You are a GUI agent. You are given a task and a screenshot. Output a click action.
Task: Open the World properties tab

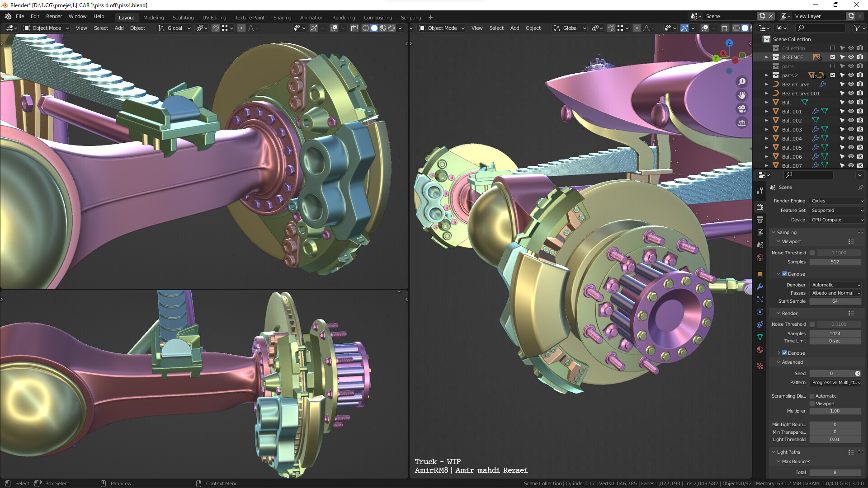tap(760, 258)
